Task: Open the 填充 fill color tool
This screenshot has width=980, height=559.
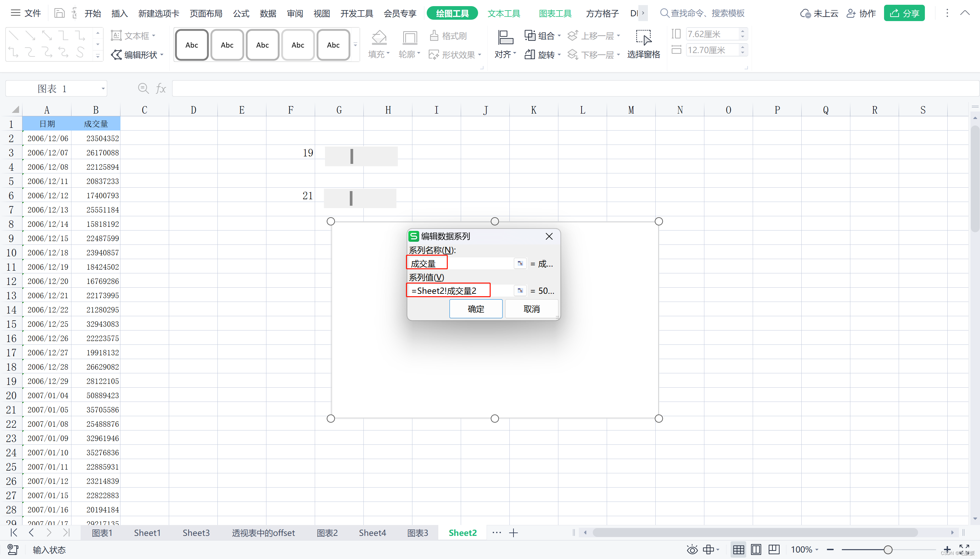Action: [379, 45]
